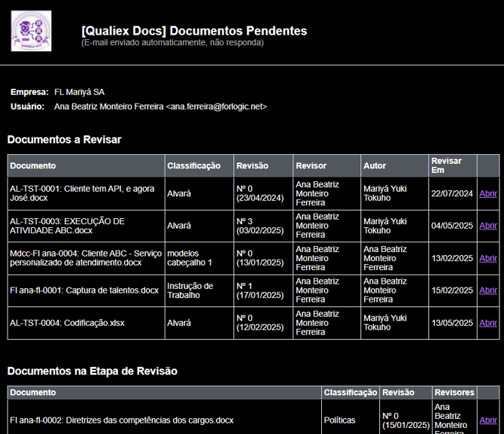Click the Classificação header in first table
The height and width of the screenshot is (434, 504).
194,165
